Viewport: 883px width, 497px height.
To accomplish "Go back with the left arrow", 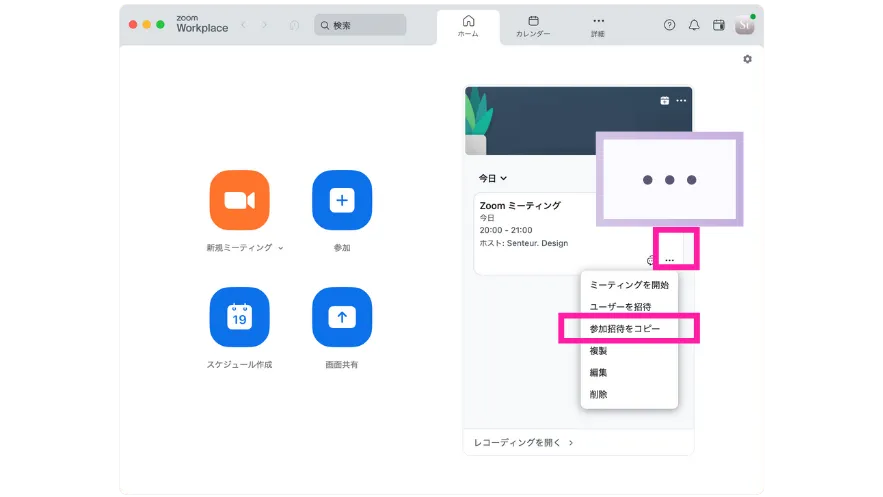I will click(x=243, y=25).
